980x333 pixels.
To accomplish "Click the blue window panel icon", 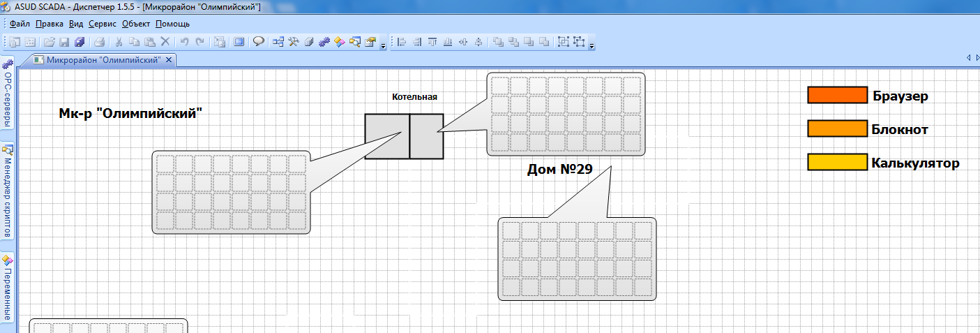I will pos(239,42).
